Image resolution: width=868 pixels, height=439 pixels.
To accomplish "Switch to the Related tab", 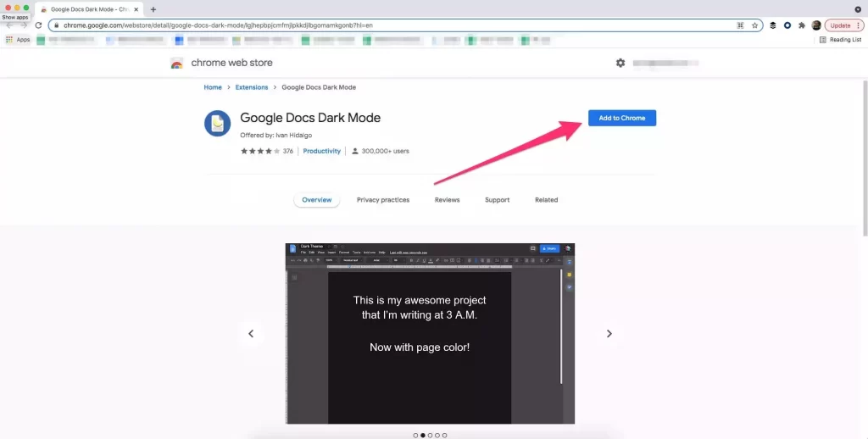I will point(547,200).
